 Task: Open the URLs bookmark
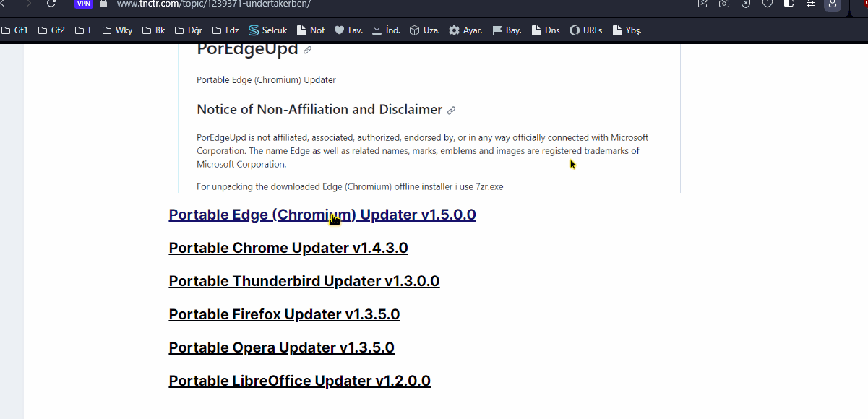click(586, 30)
